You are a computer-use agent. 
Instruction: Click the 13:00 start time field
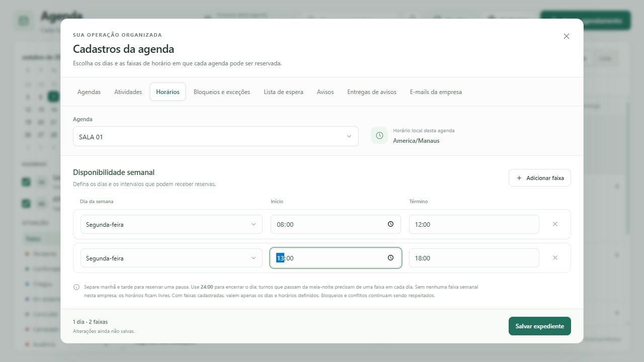336,258
